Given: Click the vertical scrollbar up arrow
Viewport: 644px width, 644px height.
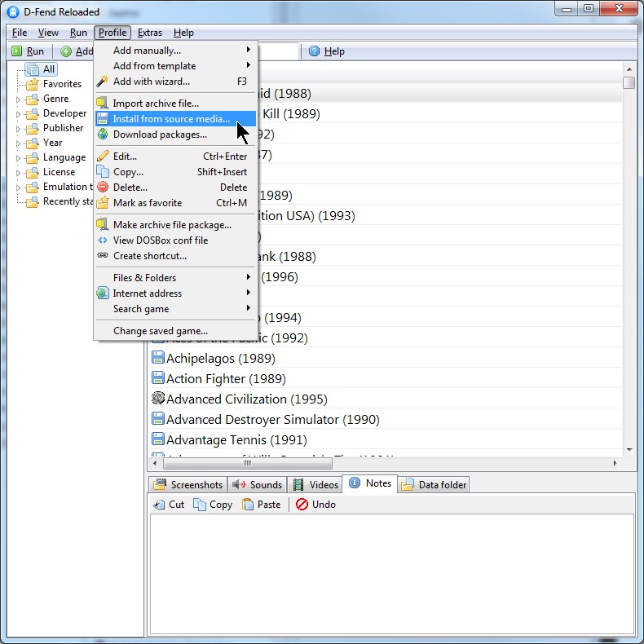Looking at the screenshot, I should click(629, 69).
